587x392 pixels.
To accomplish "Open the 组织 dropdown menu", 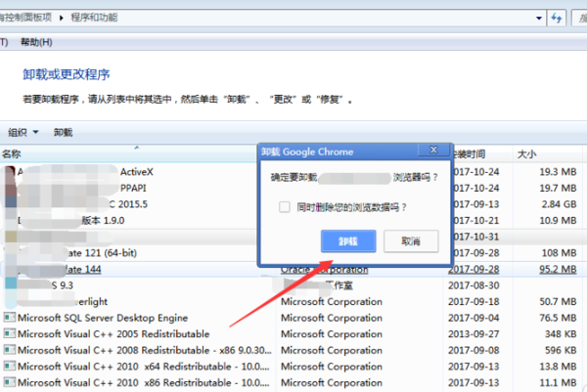I will click(23, 132).
